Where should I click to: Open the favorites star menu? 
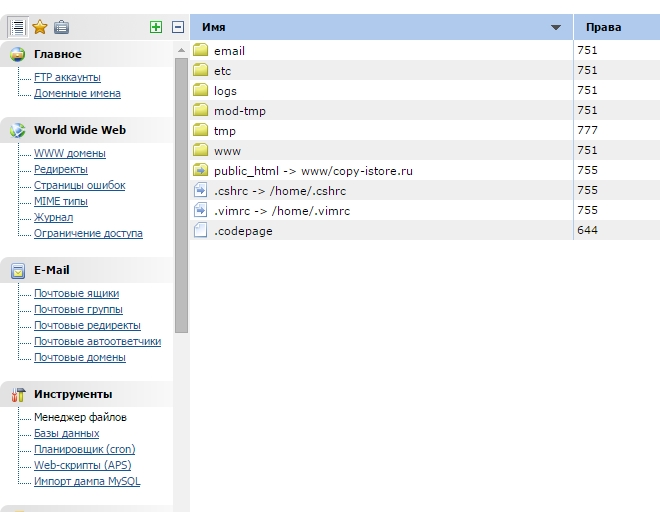(x=40, y=27)
